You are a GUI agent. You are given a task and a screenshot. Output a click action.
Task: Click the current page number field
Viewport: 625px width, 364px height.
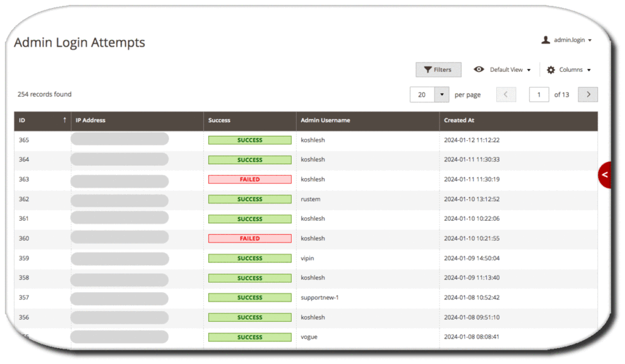[538, 95]
